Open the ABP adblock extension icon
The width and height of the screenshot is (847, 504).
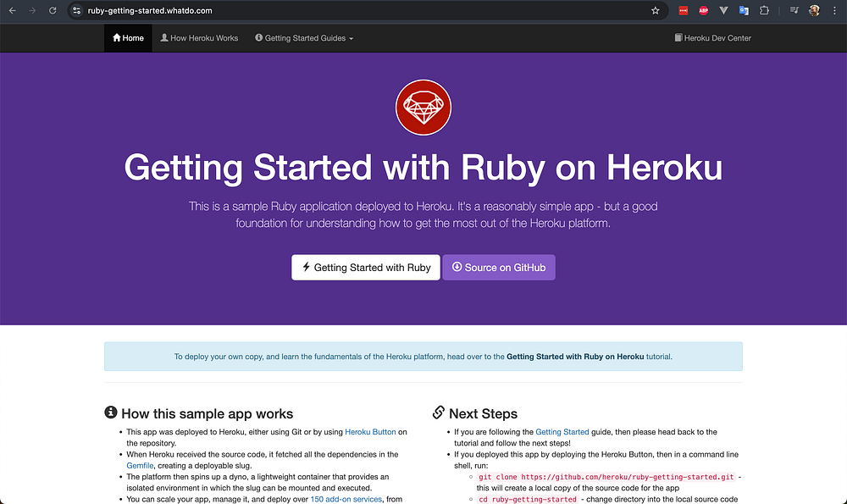coord(703,10)
